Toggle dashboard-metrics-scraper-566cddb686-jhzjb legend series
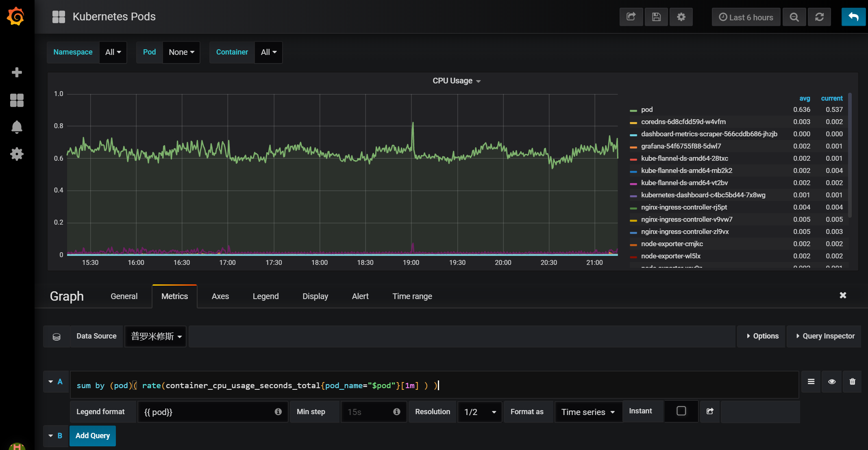 (709, 134)
